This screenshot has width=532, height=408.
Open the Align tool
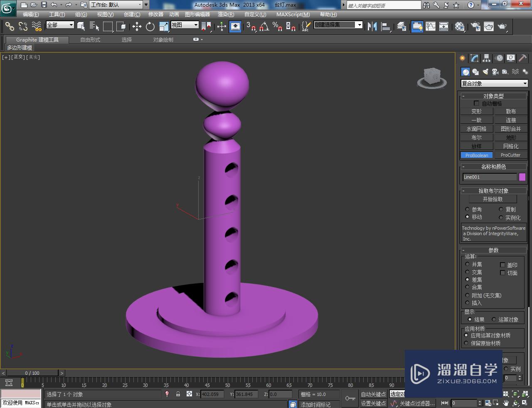point(386,27)
